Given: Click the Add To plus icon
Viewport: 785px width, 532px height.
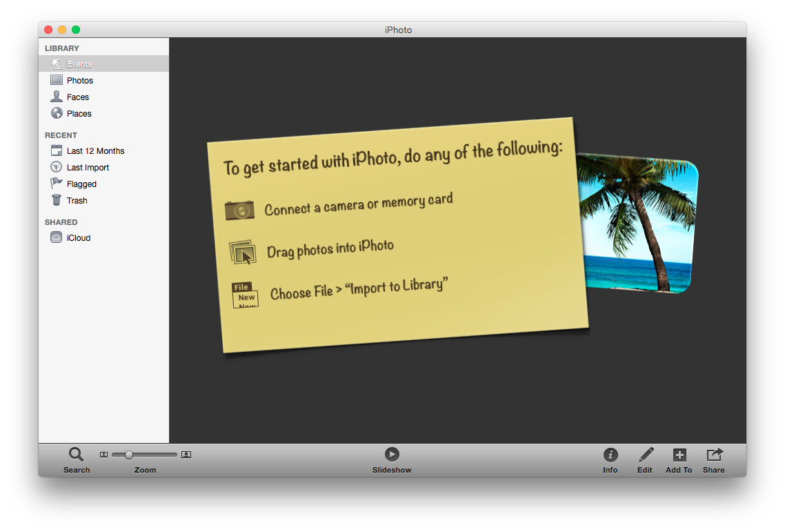Looking at the screenshot, I should click(x=679, y=454).
